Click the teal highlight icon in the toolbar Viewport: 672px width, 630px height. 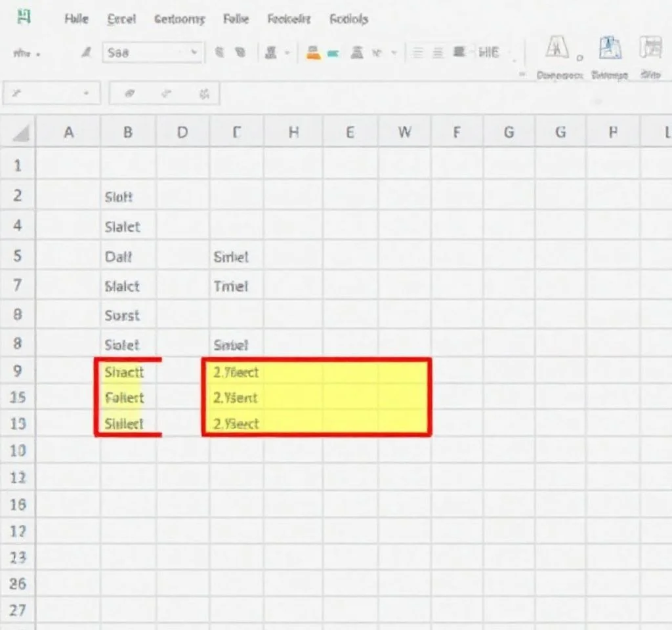(333, 54)
